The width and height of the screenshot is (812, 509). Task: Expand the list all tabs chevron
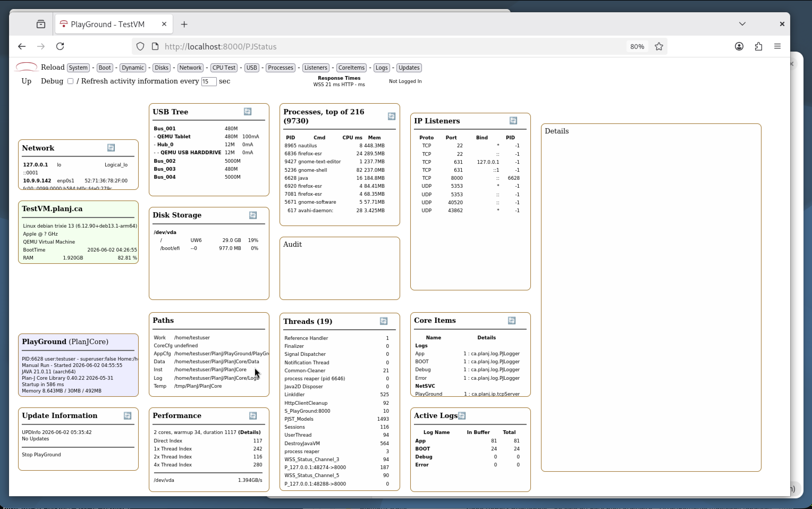pos(742,24)
